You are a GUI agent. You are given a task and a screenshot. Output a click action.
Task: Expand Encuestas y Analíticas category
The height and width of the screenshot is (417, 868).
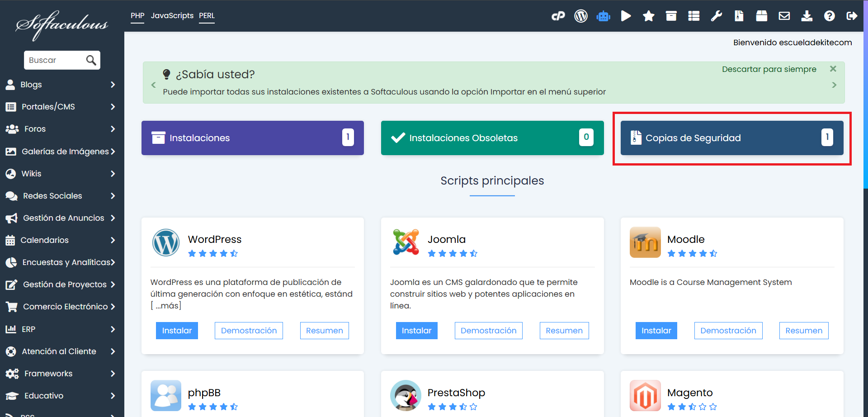click(x=62, y=262)
